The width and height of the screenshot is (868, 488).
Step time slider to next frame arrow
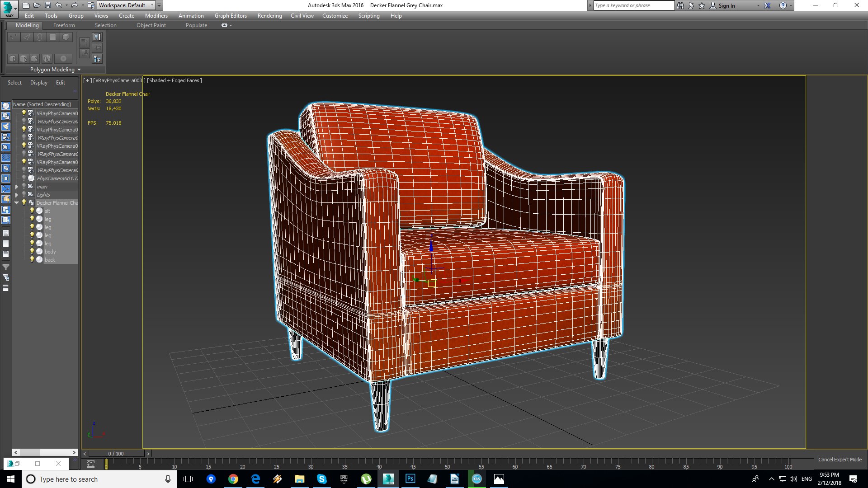(x=148, y=454)
